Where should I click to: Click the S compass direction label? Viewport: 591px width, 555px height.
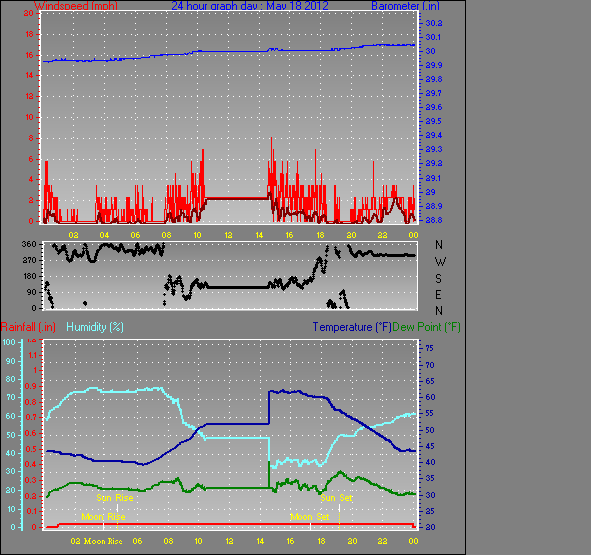tap(438, 278)
